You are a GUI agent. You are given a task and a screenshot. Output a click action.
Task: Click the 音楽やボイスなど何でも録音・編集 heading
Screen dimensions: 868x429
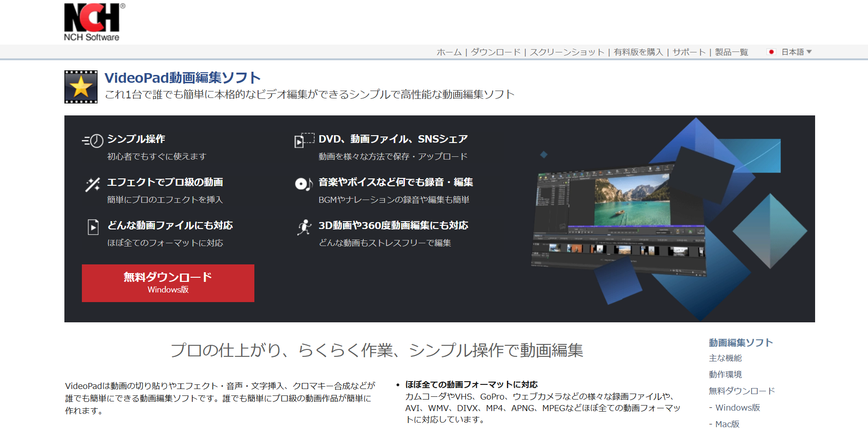click(396, 182)
